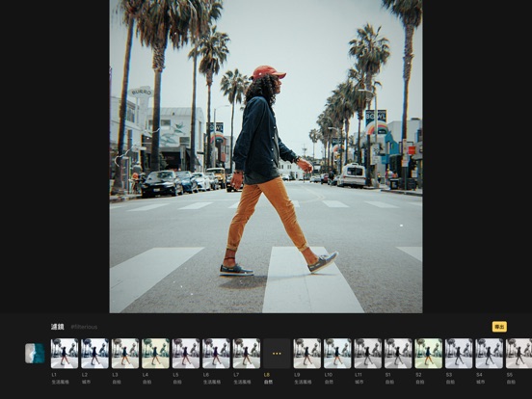
Task: Open the original photo compare thumbnail
Action: 35,353
